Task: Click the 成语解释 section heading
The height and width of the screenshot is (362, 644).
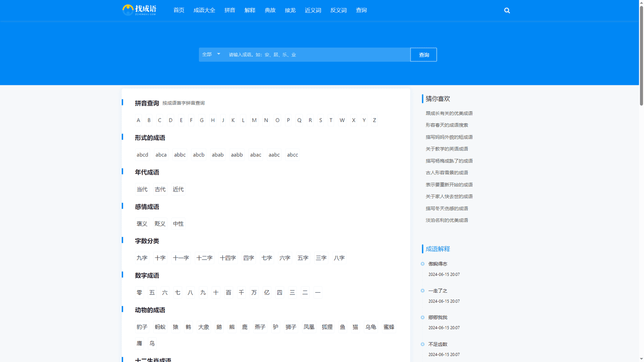Action: 438,249
